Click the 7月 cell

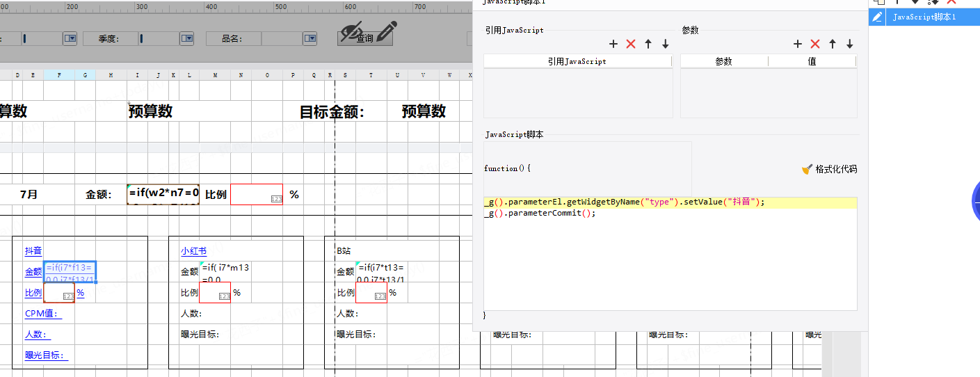pos(29,195)
